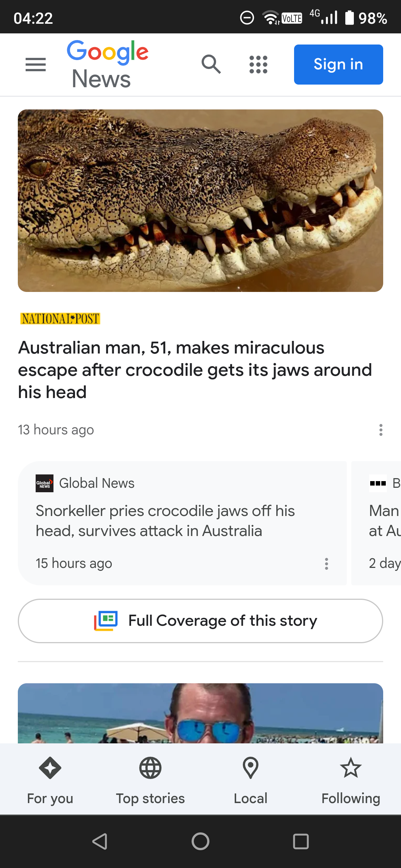Open more options for National Post article
Image resolution: width=401 pixels, height=868 pixels.
381,430
